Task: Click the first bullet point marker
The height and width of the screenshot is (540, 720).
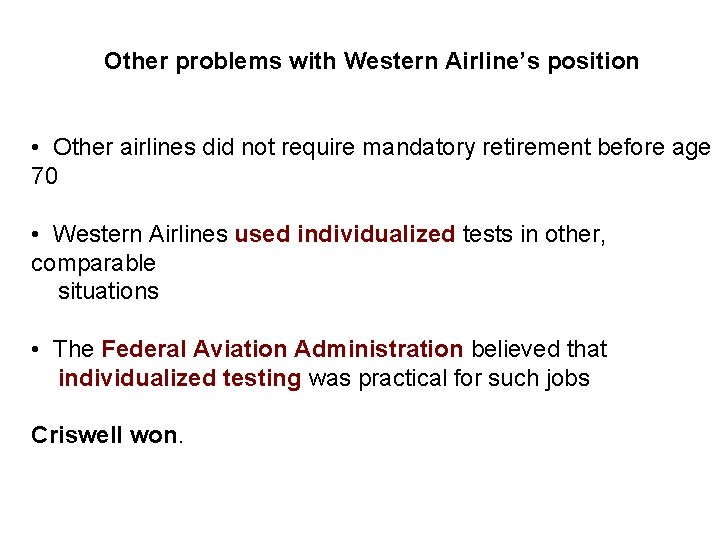Action: click(35, 149)
